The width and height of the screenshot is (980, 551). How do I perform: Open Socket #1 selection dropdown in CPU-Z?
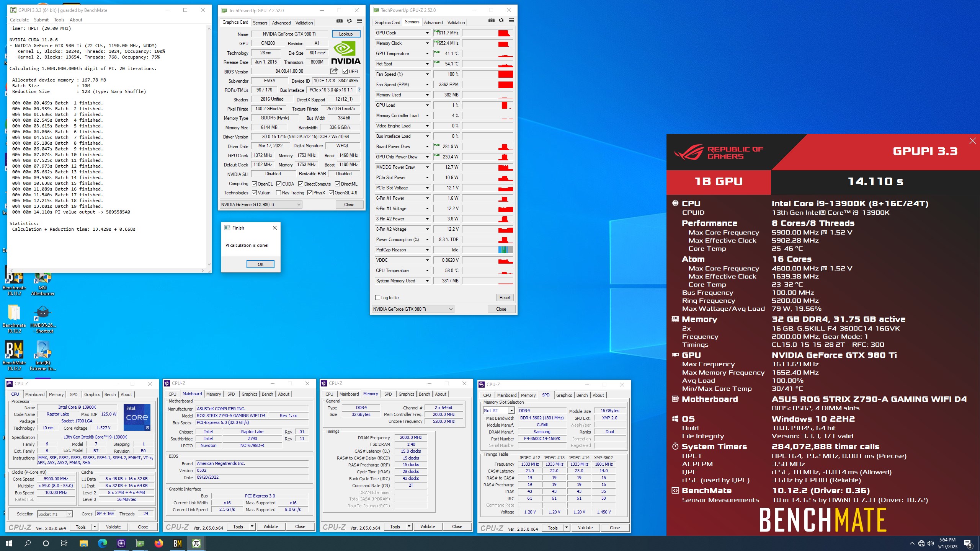pos(69,514)
